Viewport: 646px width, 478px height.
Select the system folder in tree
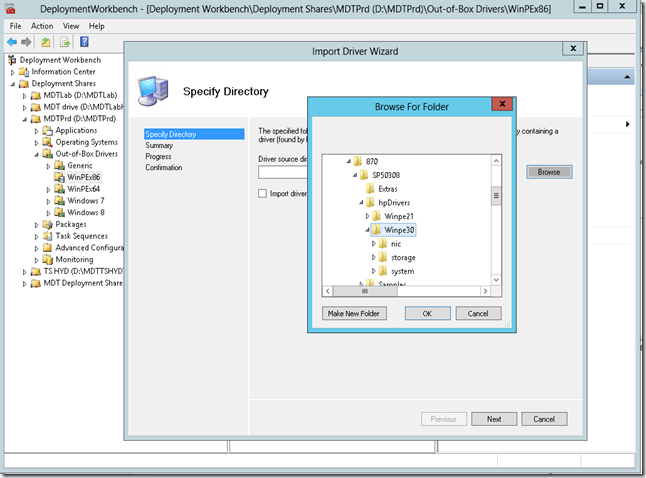[x=402, y=271]
